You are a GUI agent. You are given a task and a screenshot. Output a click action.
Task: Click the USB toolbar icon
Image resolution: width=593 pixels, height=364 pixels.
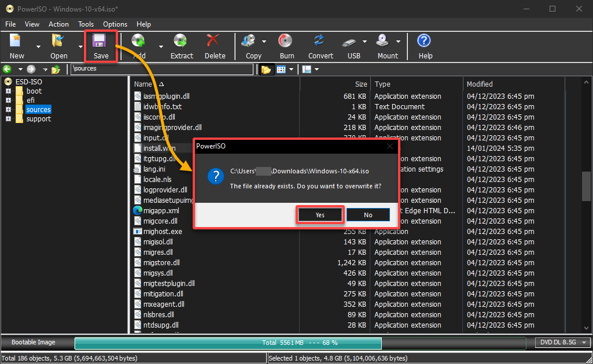(x=349, y=42)
